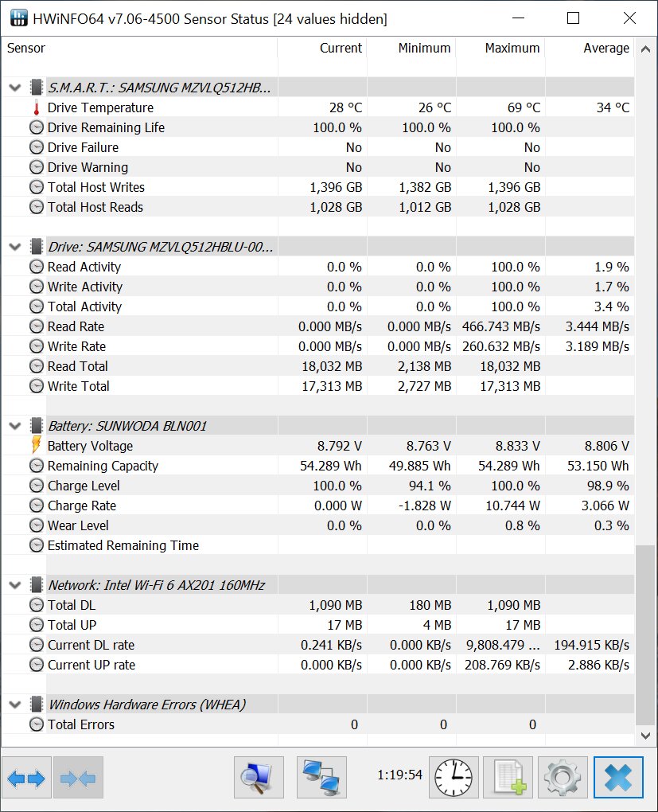The height and width of the screenshot is (812, 658).
Task: Click the blue X close sensors button
Action: pos(617,778)
